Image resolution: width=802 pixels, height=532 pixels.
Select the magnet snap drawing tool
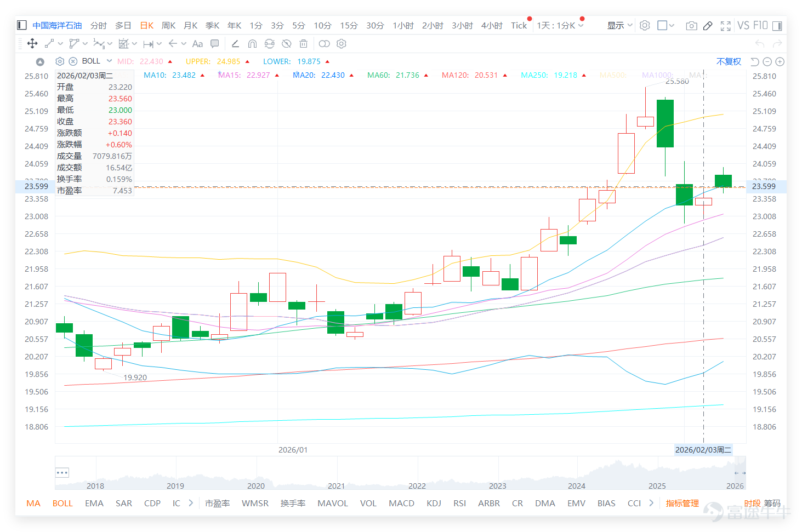(252, 44)
